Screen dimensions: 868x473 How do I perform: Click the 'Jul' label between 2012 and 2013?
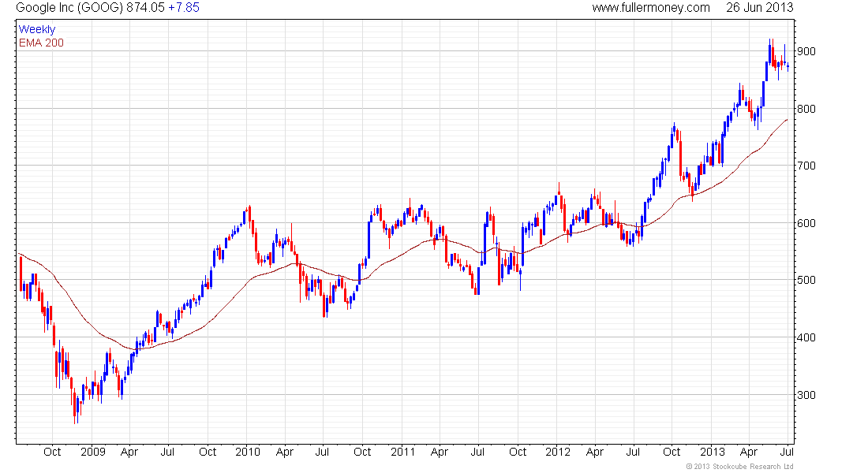pyautogui.click(x=633, y=452)
